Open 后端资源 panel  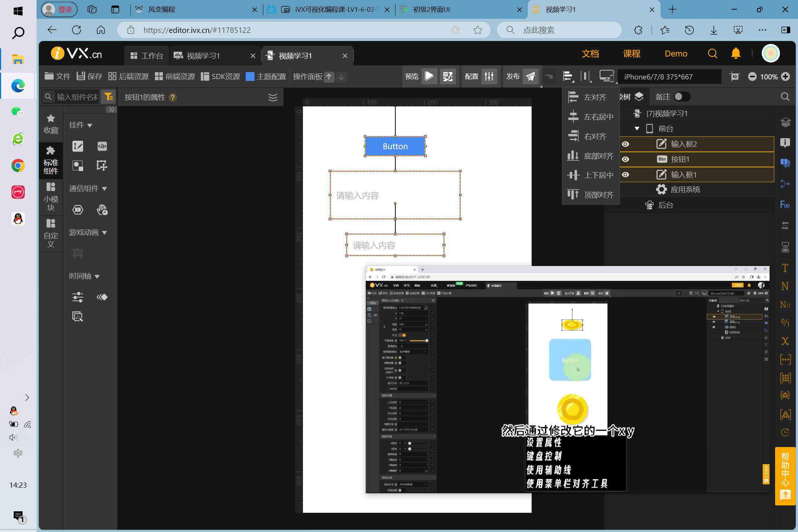coord(129,76)
